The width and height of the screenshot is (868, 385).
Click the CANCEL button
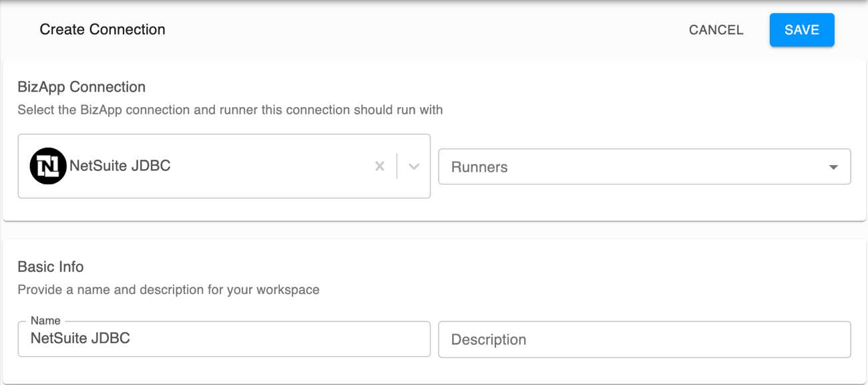click(716, 30)
